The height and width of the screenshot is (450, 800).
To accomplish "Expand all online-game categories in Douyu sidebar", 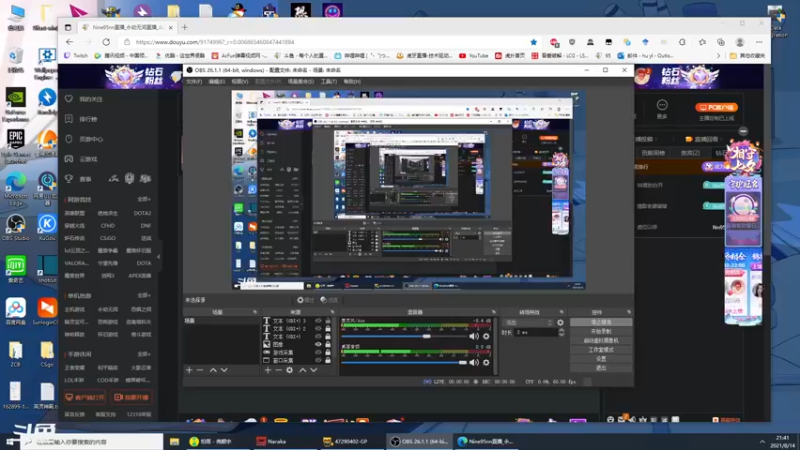I will click(x=144, y=199).
